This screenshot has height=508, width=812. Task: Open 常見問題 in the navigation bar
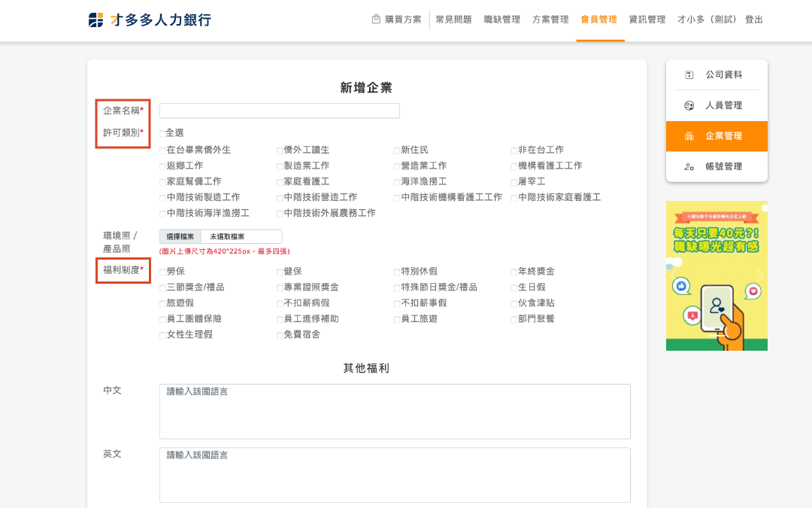tap(453, 20)
